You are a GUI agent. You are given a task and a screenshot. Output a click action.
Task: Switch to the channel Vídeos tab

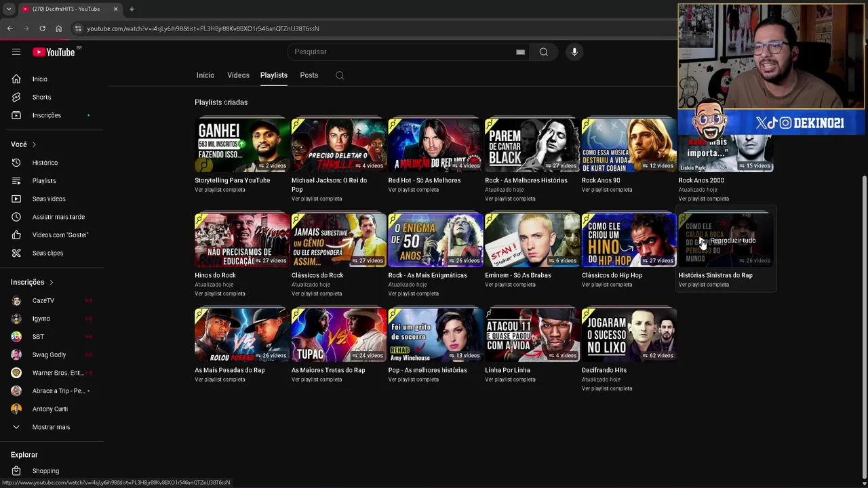tap(238, 75)
